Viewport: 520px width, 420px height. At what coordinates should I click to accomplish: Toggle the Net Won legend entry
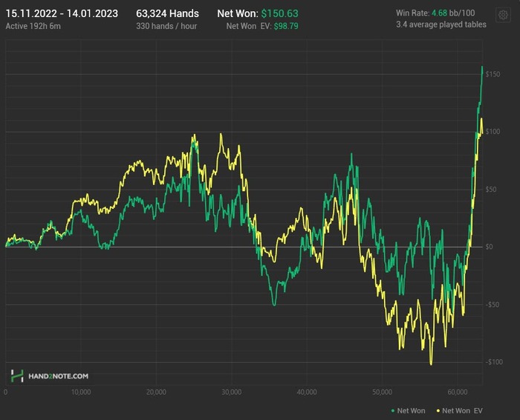[409, 411]
